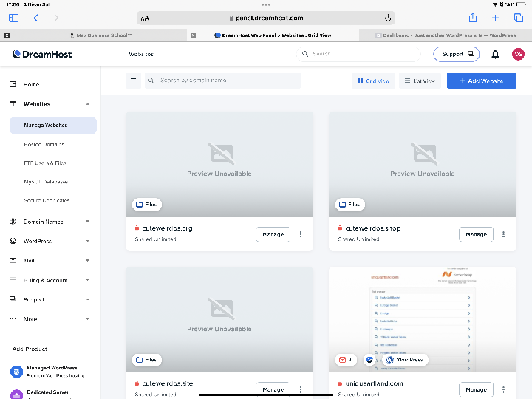Switch to Max Business School tab
532x399 pixels.
coord(100,35)
